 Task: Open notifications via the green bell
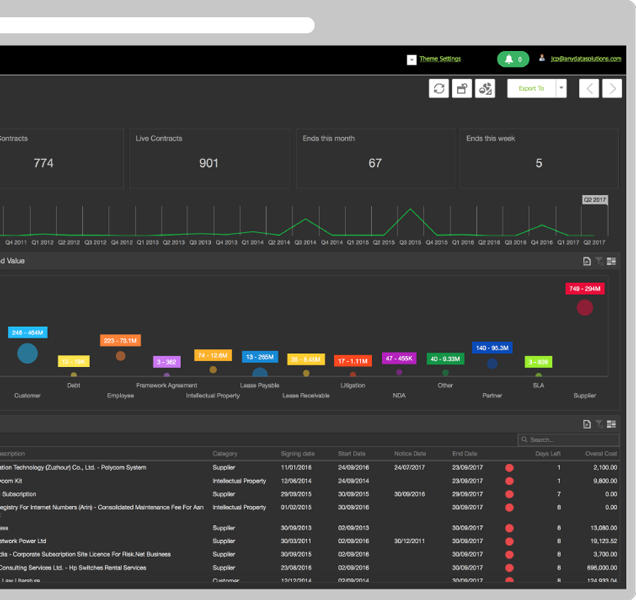point(513,59)
